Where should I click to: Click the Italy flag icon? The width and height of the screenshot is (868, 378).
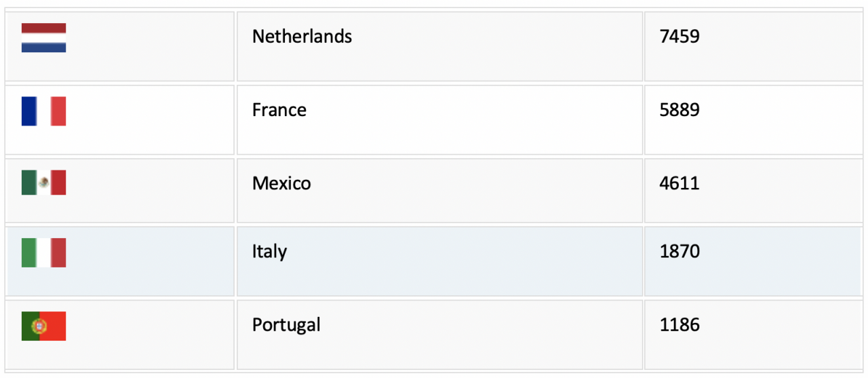pos(43,252)
